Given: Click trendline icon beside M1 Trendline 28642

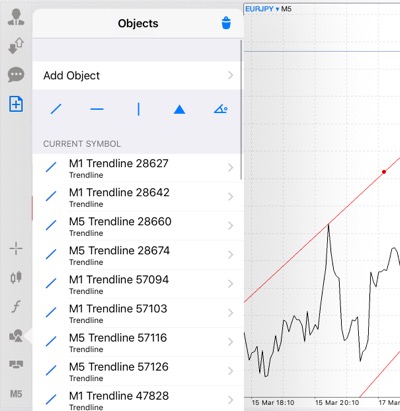Looking at the screenshot, I should point(51,196).
